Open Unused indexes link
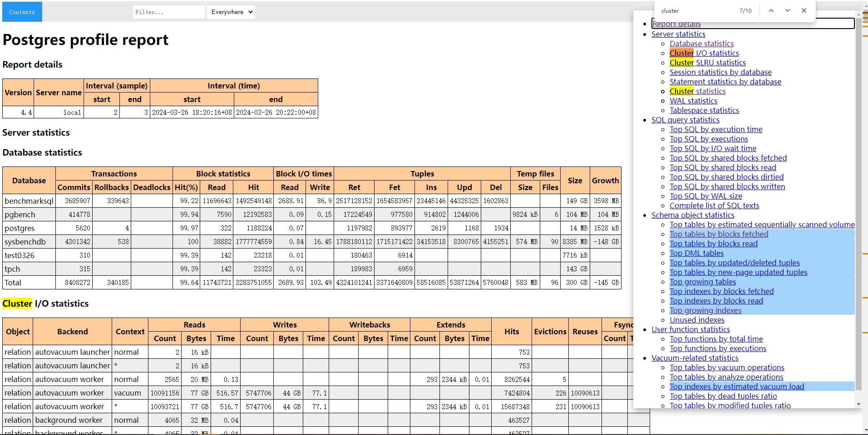Image resolution: width=868 pixels, height=435 pixels. tap(697, 320)
